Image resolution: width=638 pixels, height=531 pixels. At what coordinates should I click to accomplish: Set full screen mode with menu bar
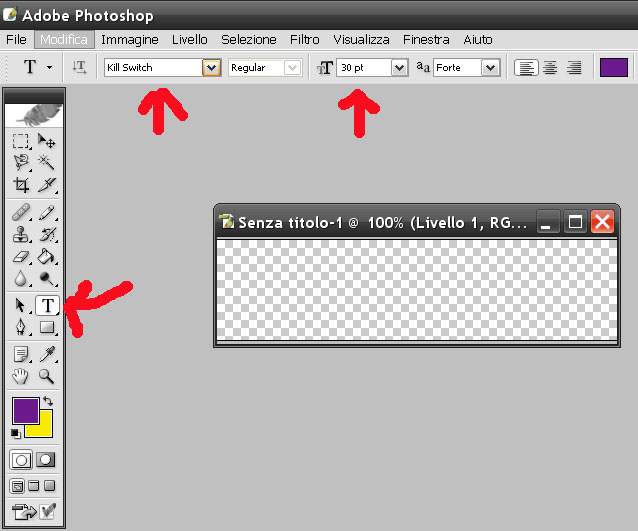click(34, 485)
